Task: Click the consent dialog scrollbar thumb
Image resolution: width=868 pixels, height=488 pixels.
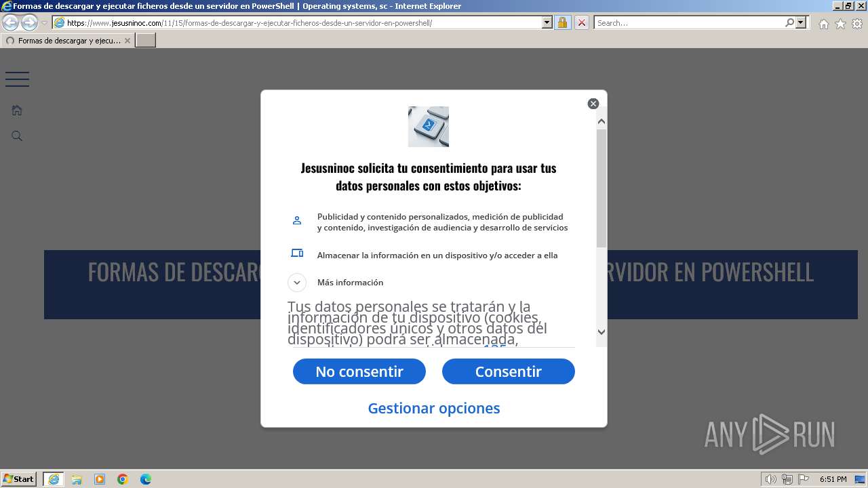Action: pos(601,188)
